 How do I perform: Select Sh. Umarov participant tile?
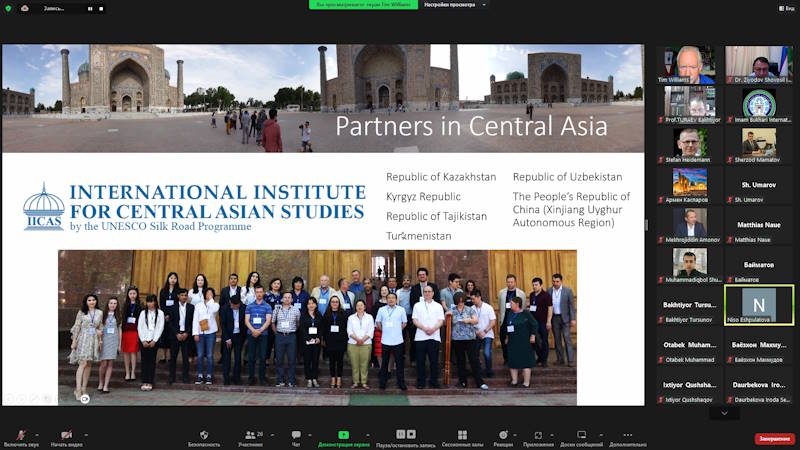click(759, 185)
